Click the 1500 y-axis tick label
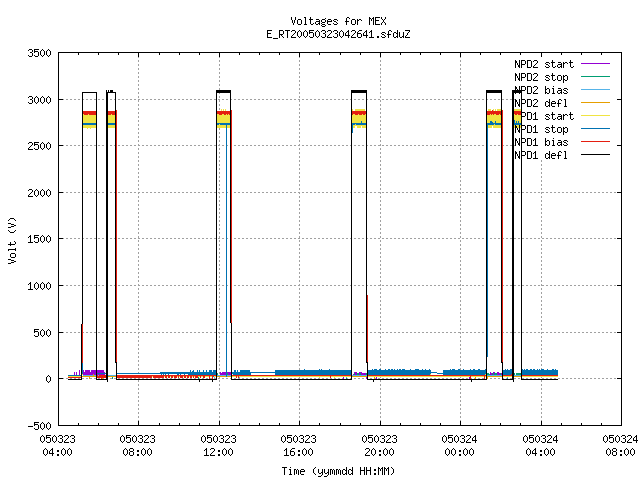Image resolution: width=640 pixels, height=480 pixels. pyautogui.click(x=40, y=239)
